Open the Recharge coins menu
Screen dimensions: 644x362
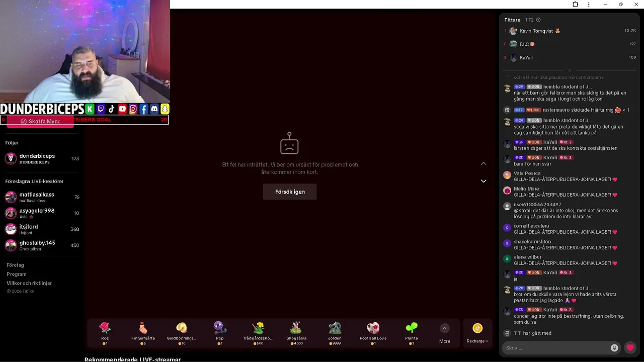pos(477,333)
